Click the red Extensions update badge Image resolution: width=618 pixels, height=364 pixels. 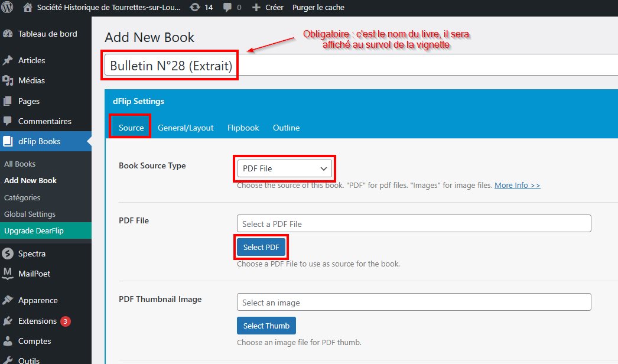pos(66,321)
